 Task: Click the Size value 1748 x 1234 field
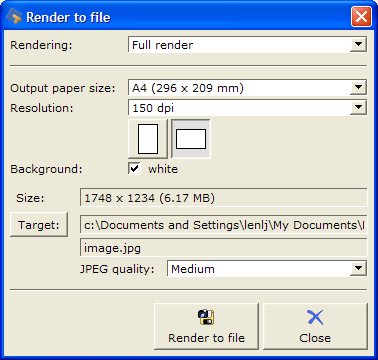coord(224,198)
